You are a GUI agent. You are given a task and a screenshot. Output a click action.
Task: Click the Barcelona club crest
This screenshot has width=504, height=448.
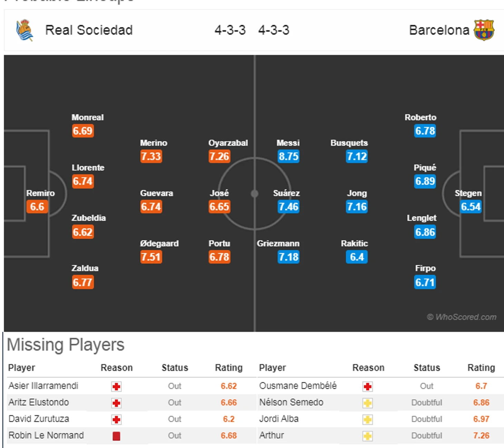coord(484,30)
